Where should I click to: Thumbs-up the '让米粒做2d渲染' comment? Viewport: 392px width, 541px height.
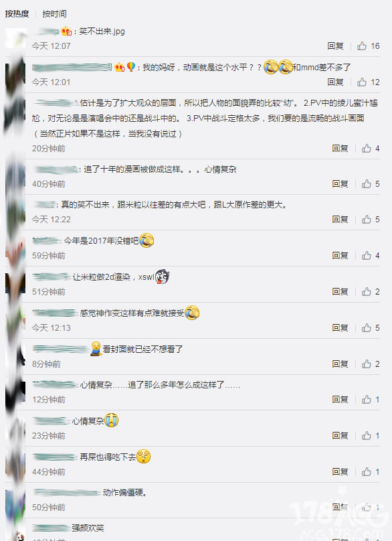[x=371, y=292]
